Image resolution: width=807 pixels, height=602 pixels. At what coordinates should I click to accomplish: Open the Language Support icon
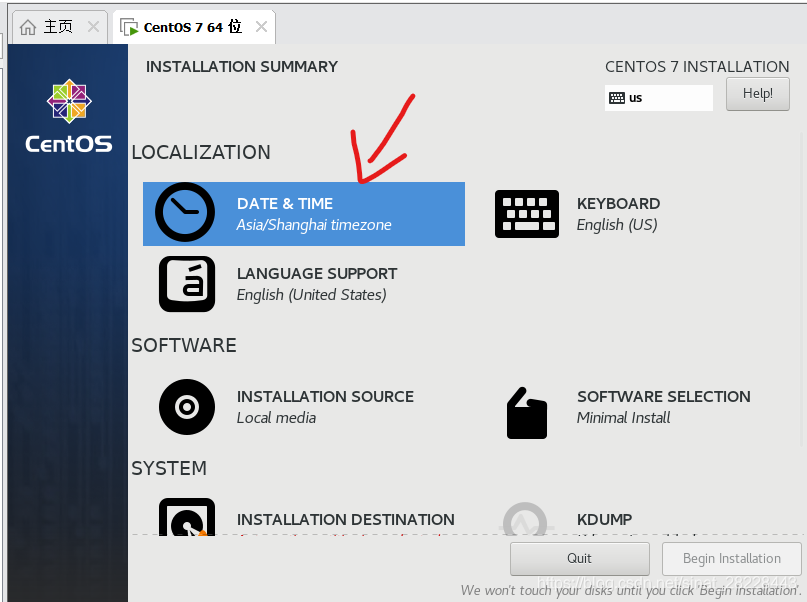[187, 284]
